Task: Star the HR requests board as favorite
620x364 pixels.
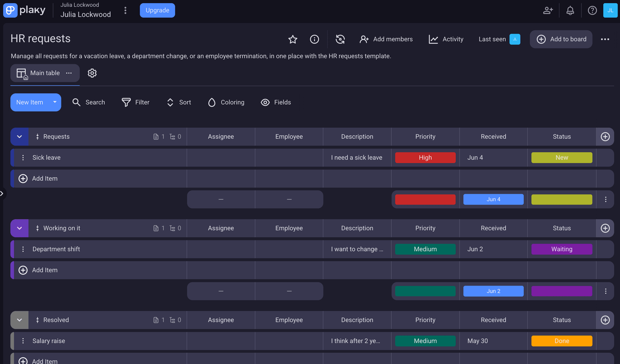Action: point(292,39)
